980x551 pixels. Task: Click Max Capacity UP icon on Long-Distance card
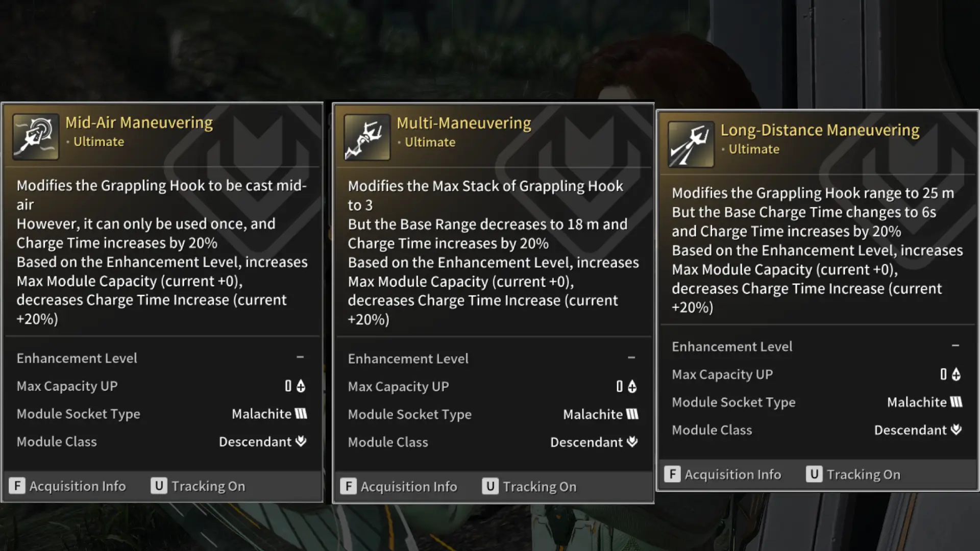956,374
